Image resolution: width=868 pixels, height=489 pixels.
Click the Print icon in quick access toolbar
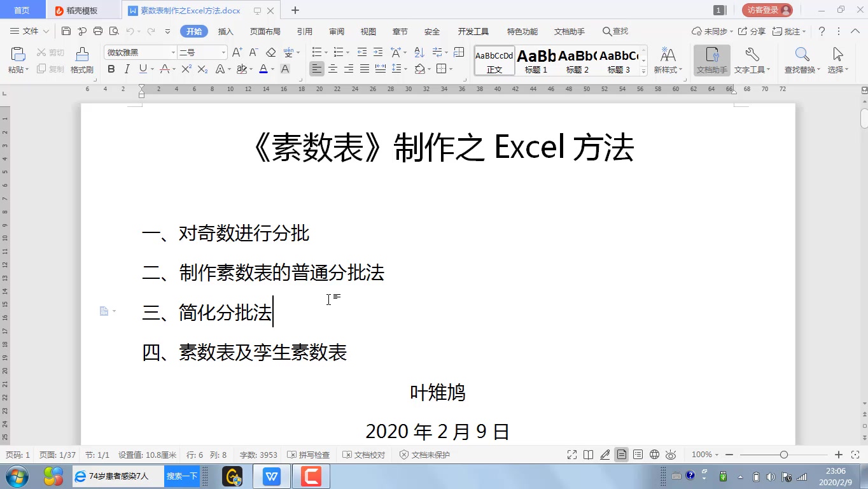(x=98, y=31)
